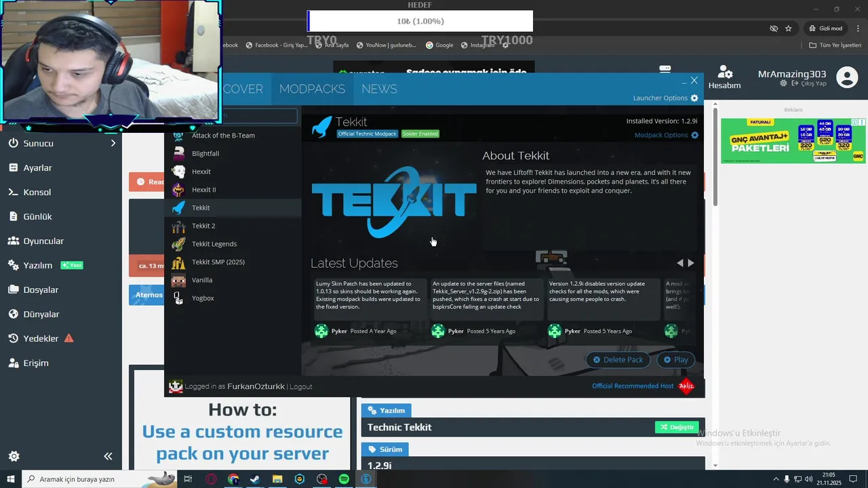
Task: Click the Aternos page vertical scrollbar
Action: coord(715,156)
